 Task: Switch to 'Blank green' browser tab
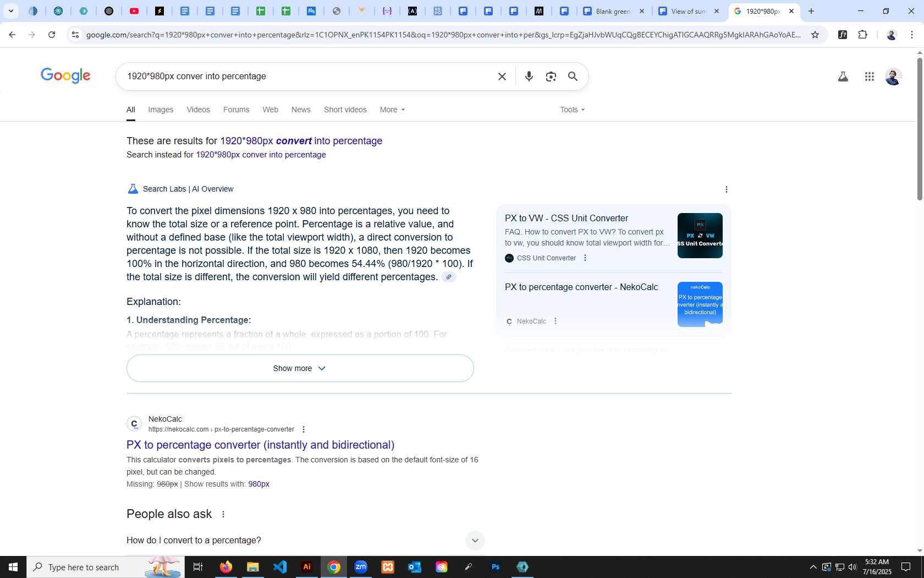pyautogui.click(x=614, y=11)
